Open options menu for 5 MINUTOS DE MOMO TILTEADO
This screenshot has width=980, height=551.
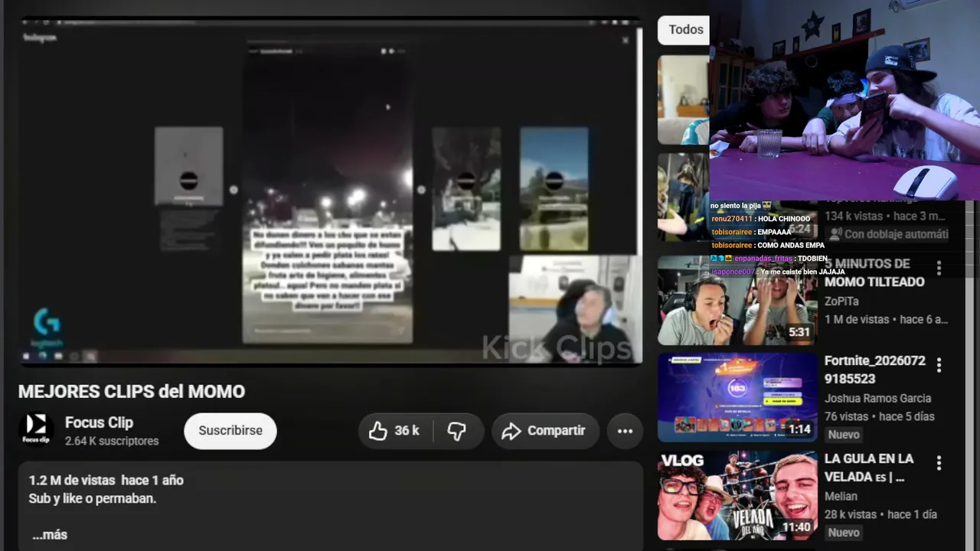[939, 268]
